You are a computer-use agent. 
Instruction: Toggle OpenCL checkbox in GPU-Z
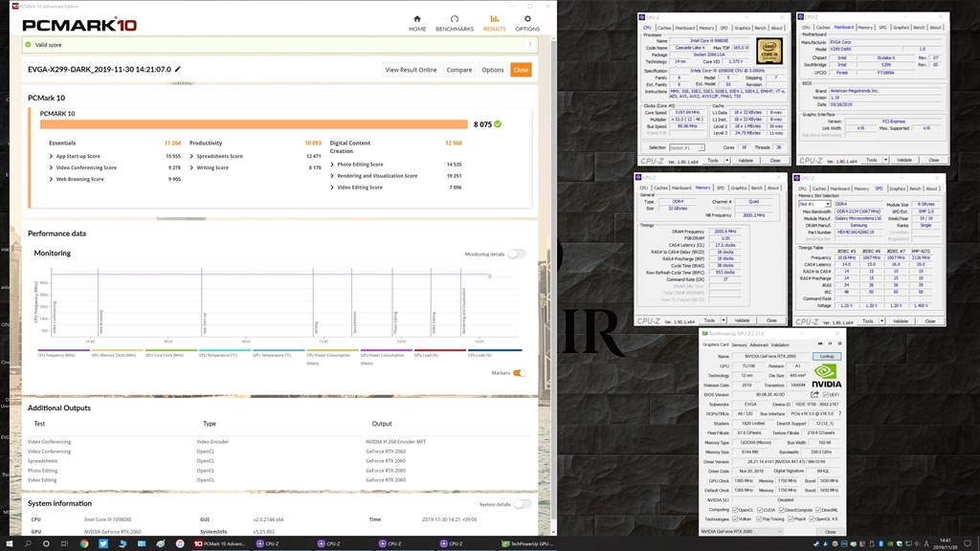735,510
